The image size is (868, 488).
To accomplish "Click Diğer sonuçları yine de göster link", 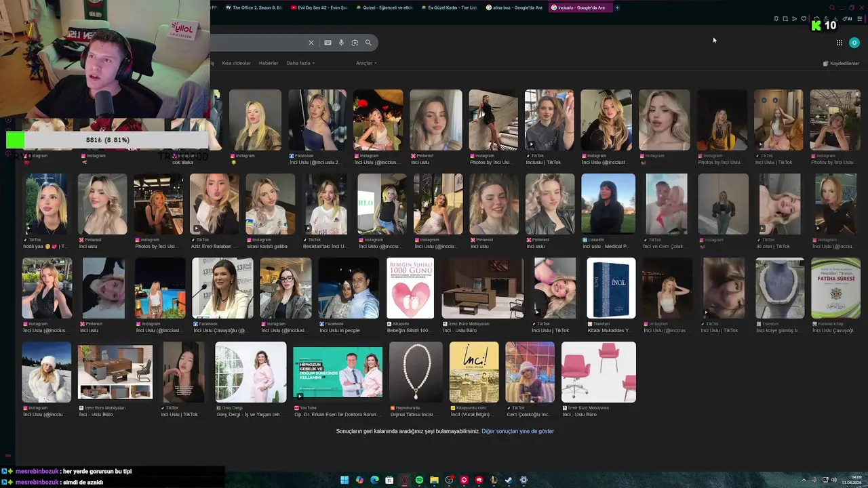I will (517, 431).
